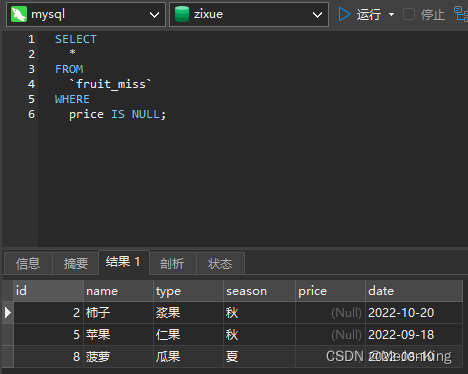Select the 结果 1 tab
Viewport: 468px width, 374px height.
point(124,262)
